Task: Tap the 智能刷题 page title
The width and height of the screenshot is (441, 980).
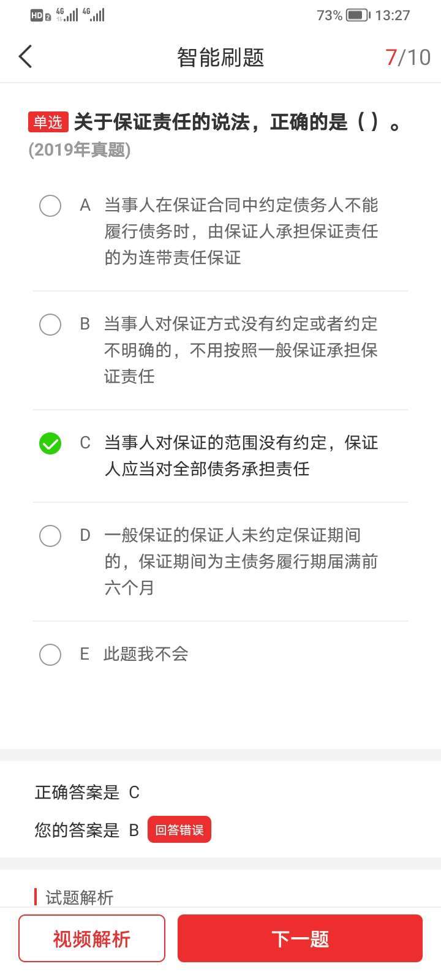Action: click(221, 58)
